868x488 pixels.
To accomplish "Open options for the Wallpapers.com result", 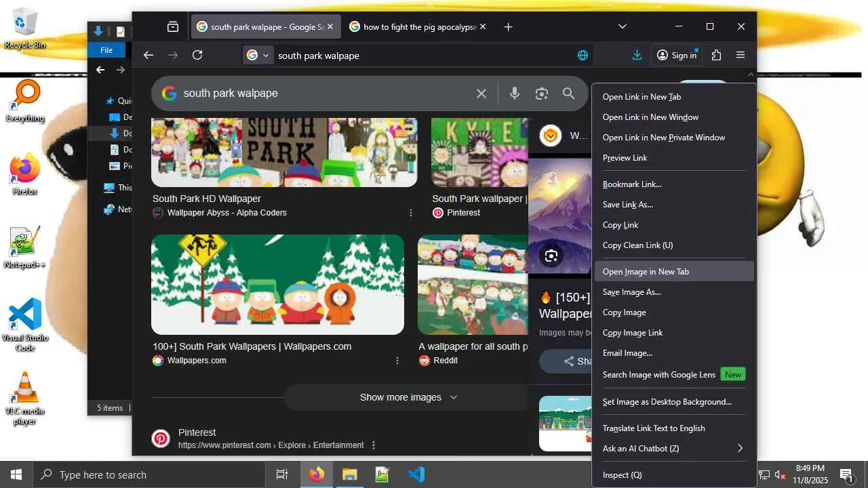I will tap(397, 361).
